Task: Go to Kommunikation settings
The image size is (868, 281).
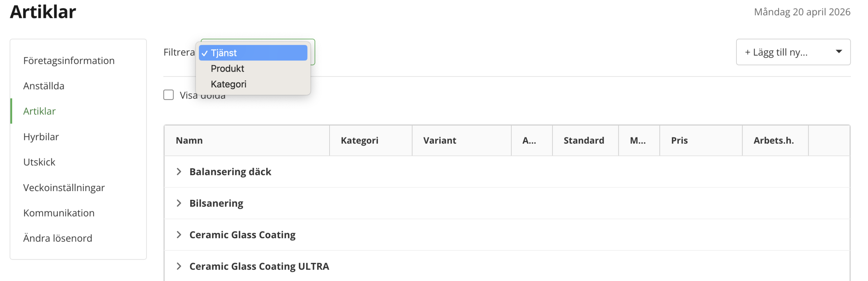Action: [x=59, y=213]
